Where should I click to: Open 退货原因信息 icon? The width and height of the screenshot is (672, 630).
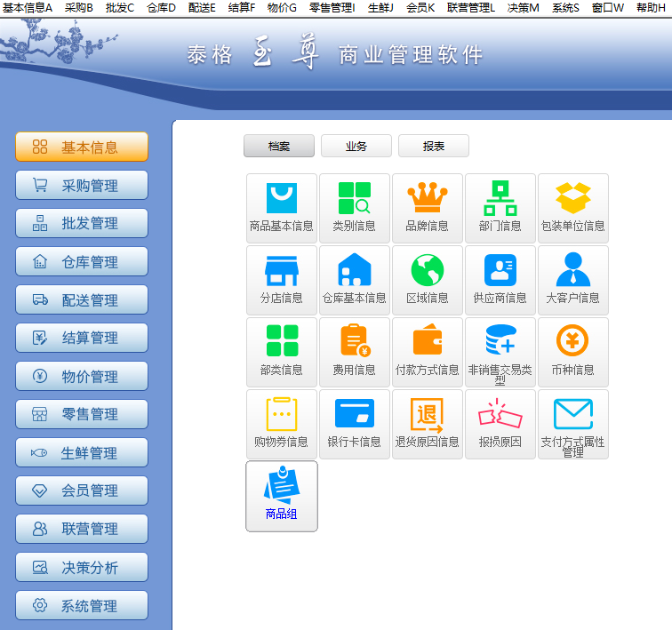[427, 423]
